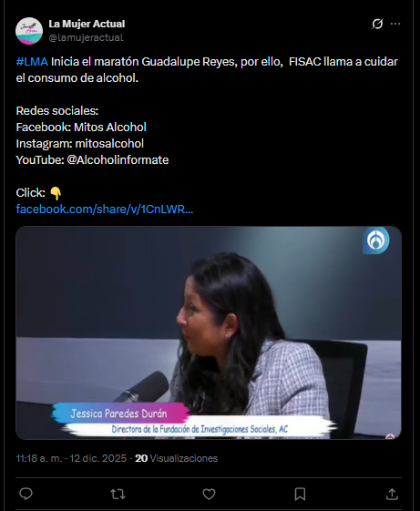This screenshot has width=420, height=511.
Task: Share post via upload arrow icon
Action: (392, 494)
